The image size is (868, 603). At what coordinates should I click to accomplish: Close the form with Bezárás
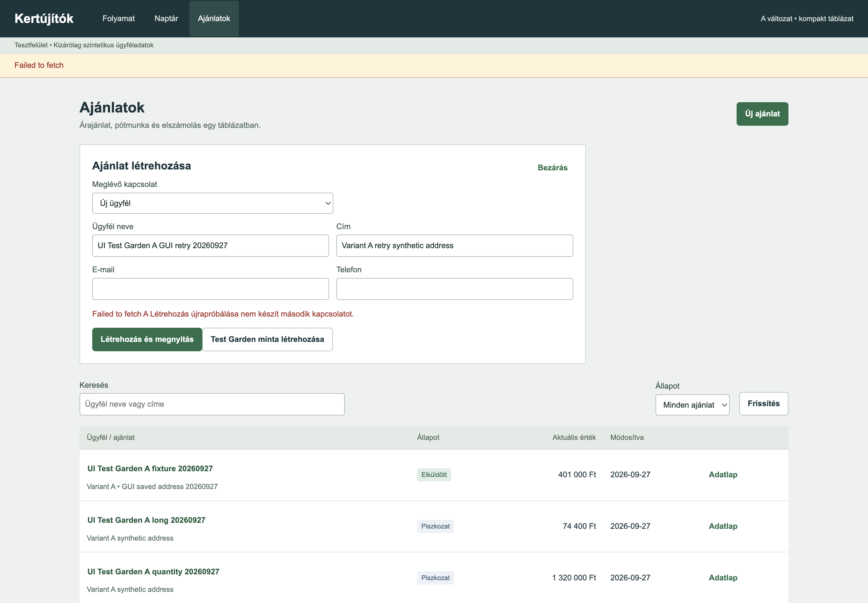click(552, 168)
